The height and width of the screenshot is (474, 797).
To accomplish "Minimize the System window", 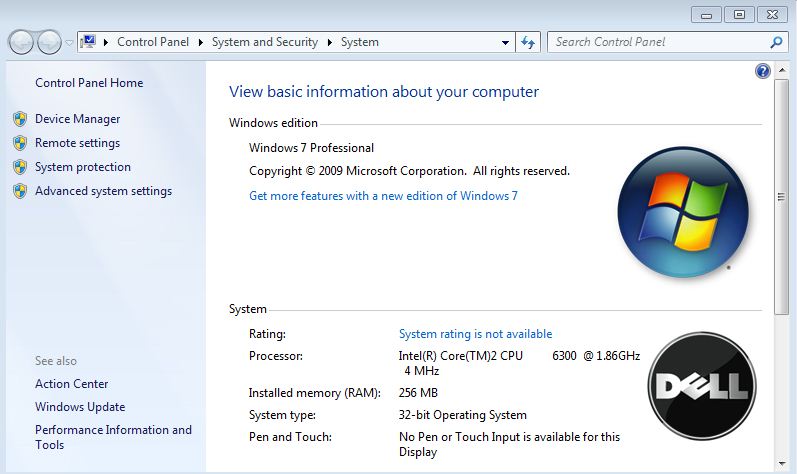I will [706, 15].
